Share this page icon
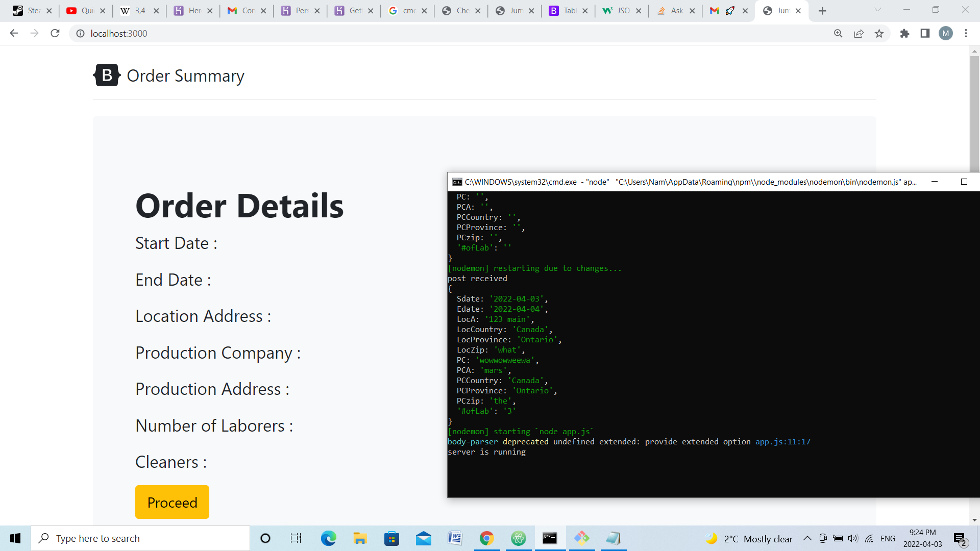The image size is (980, 551). (x=859, y=33)
